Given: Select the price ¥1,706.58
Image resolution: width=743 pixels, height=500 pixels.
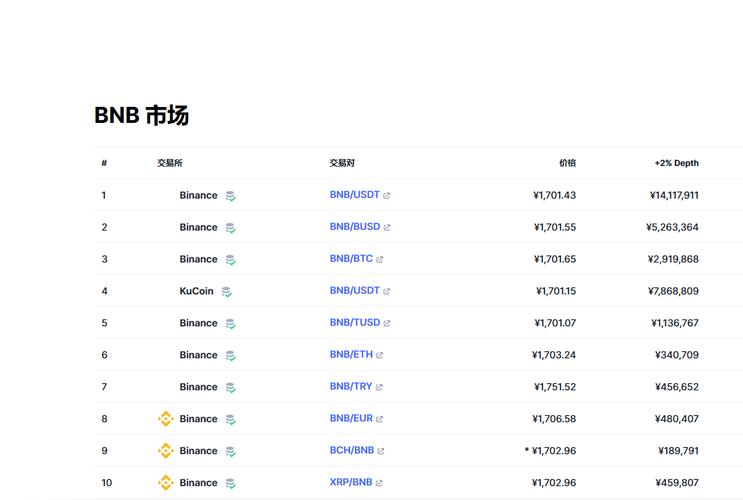Looking at the screenshot, I should pyautogui.click(x=554, y=419).
